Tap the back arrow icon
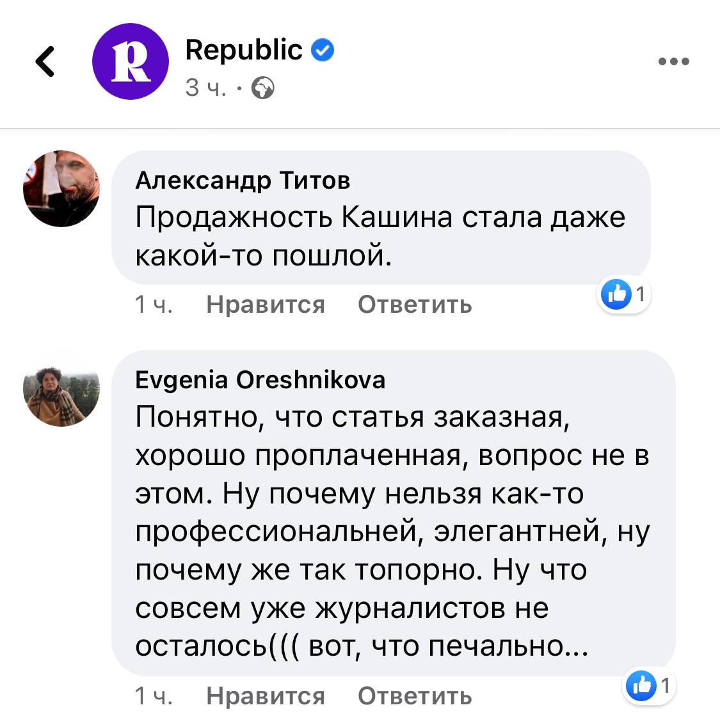The image size is (720, 728). click(x=45, y=62)
